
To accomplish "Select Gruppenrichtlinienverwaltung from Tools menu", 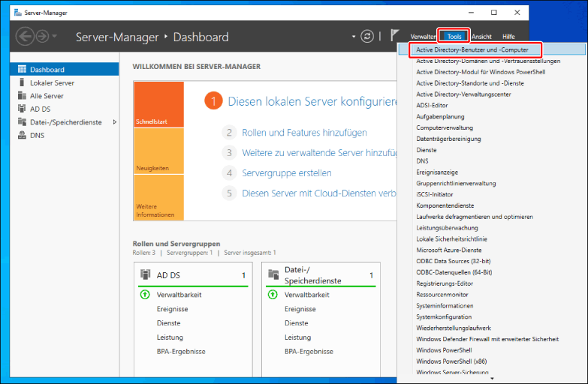I will pos(456,183).
